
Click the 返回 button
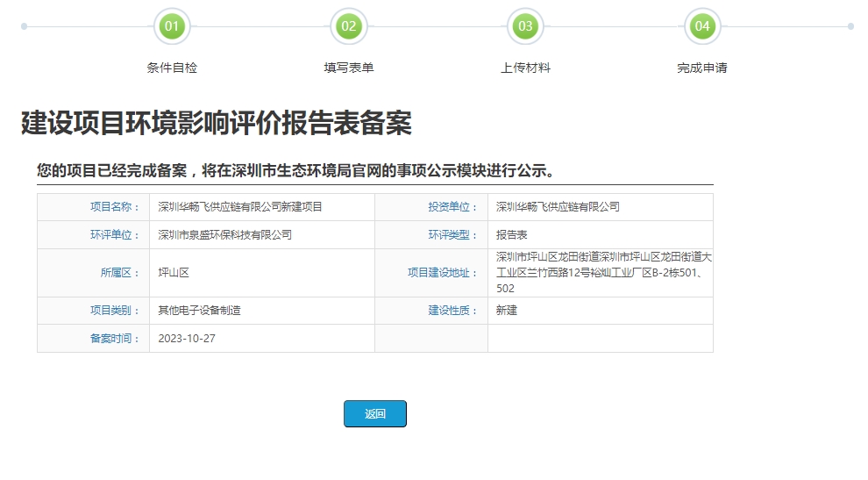pyautogui.click(x=374, y=413)
